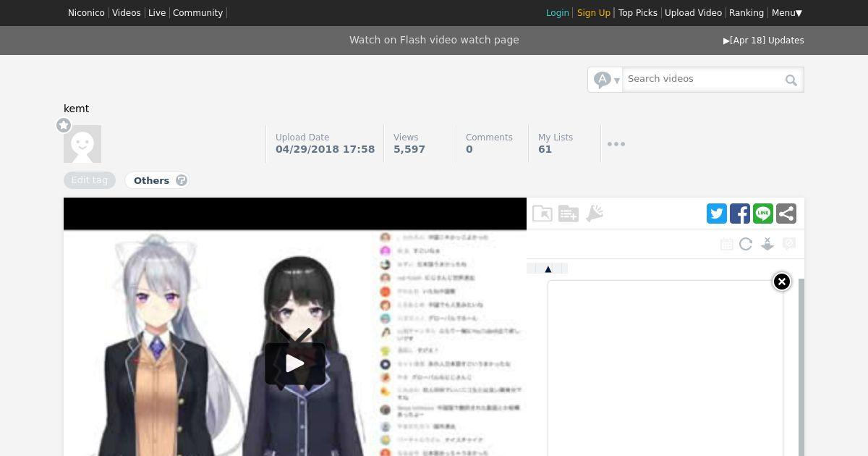Open the search type dropdown
The image size is (868, 456).
pos(605,80)
